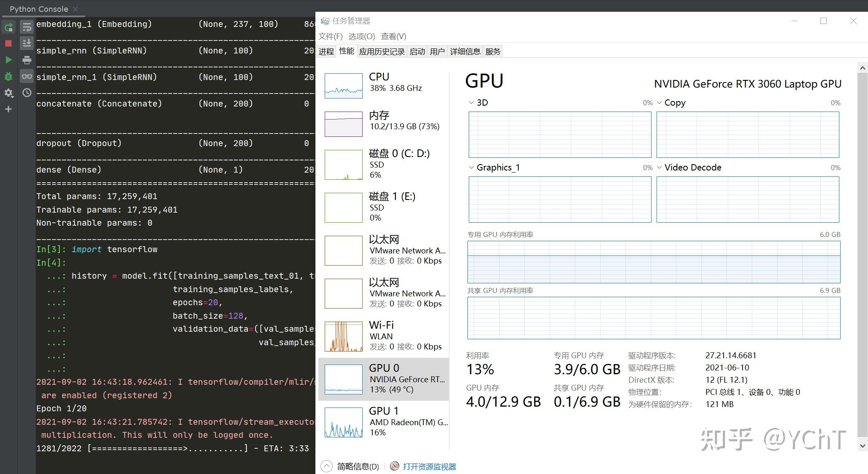
Task: Open the 查看(V) menu
Action: (393, 36)
